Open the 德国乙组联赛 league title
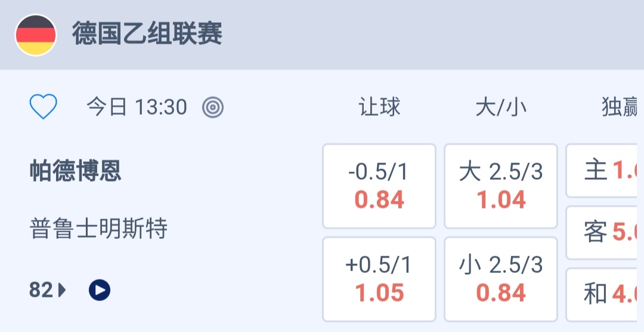644x332 pixels. (x=147, y=34)
